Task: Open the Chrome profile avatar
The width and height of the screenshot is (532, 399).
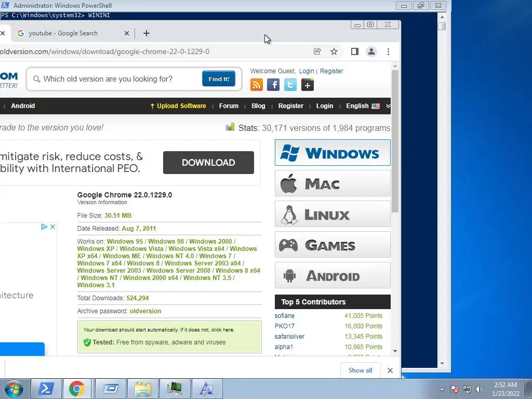Action: [x=371, y=51]
